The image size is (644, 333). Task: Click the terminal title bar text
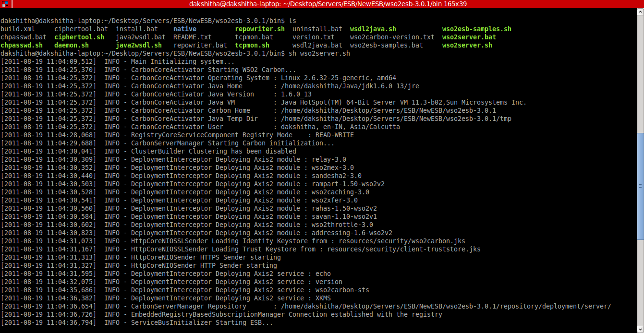[322, 4]
